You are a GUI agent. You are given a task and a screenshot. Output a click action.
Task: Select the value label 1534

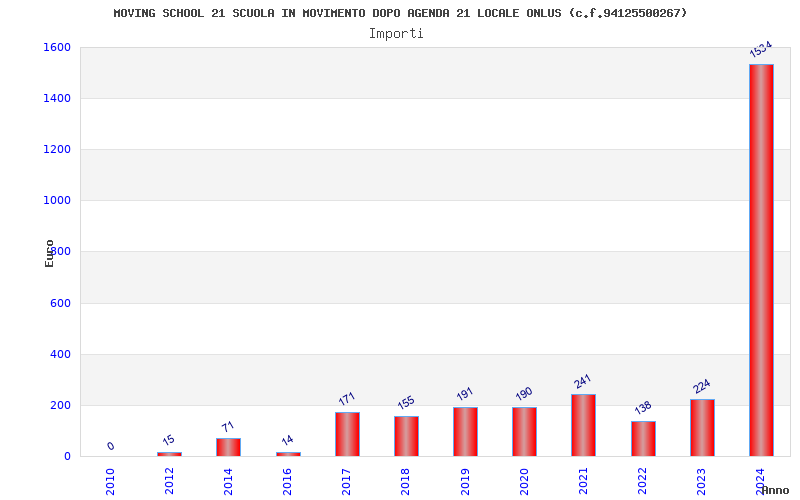click(760, 49)
